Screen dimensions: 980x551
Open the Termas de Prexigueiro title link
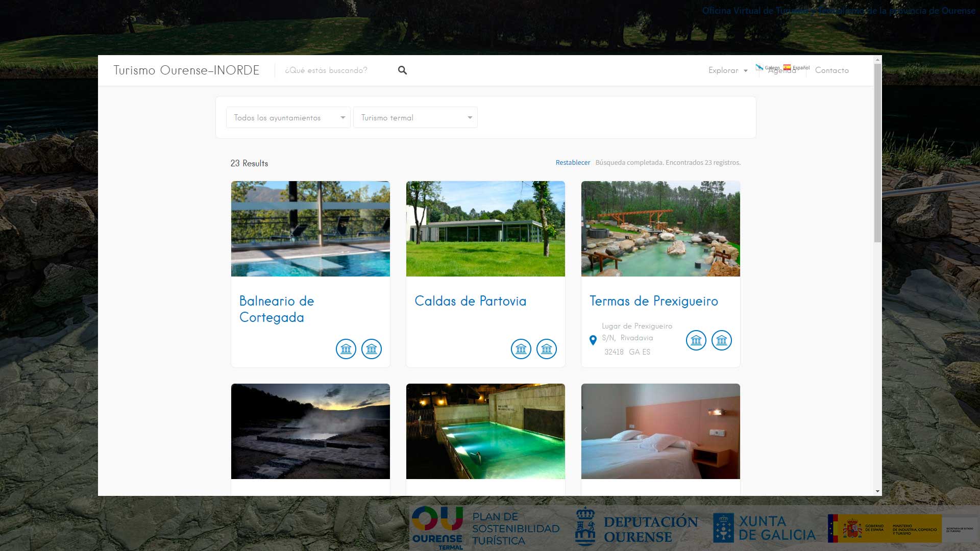[x=653, y=301]
